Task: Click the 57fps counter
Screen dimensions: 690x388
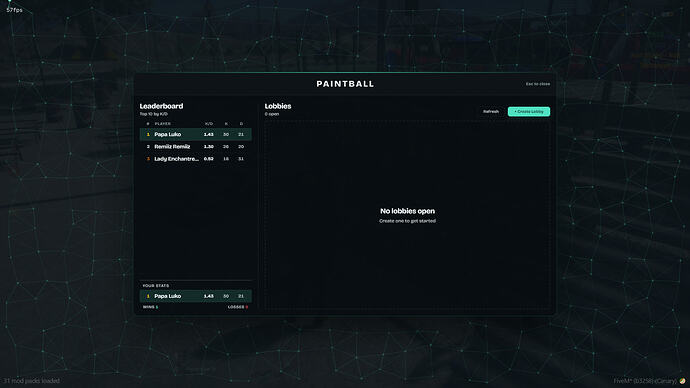Action: pyautogui.click(x=14, y=10)
